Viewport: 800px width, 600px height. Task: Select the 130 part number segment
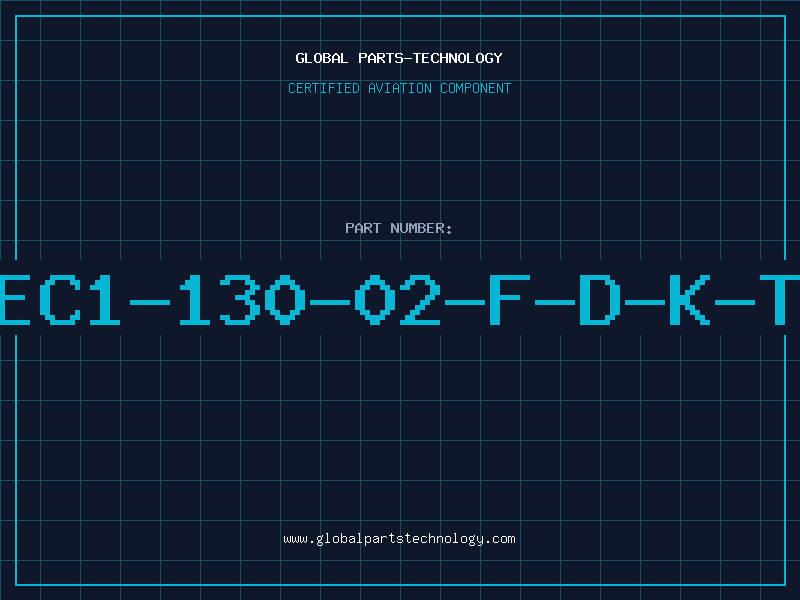coord(242,299)
